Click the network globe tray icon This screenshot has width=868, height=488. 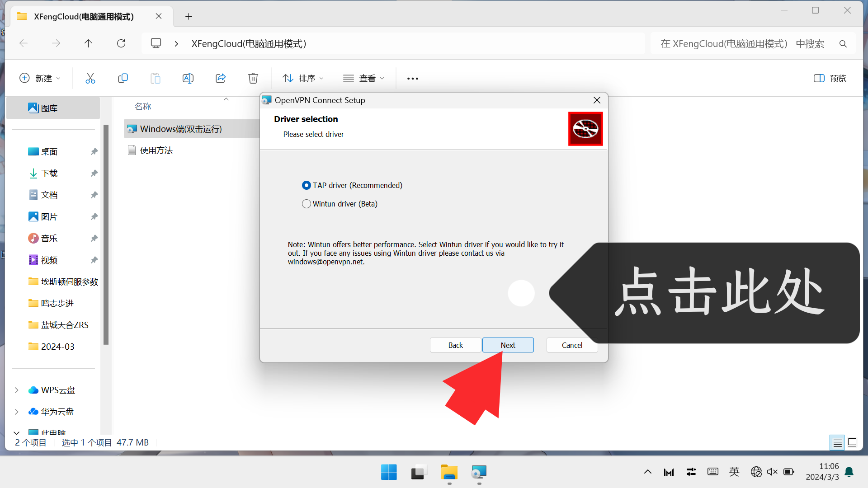[x=756, y=472]
